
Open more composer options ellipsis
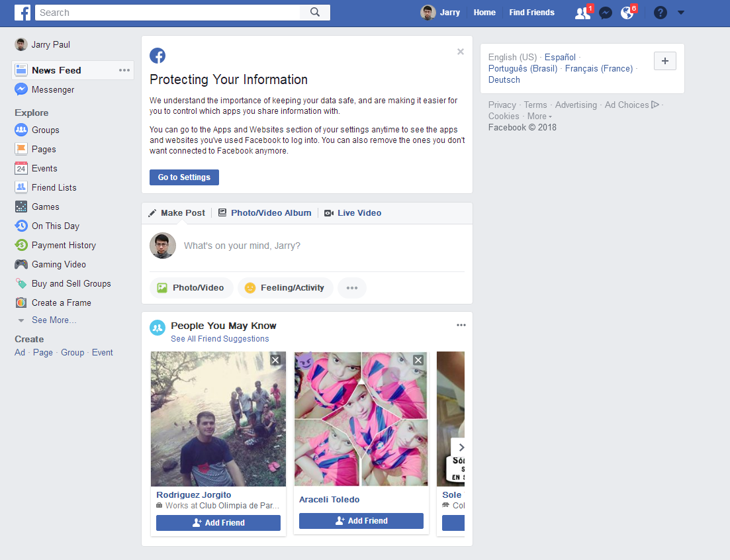pyautogui.click(x=352, y=288)
